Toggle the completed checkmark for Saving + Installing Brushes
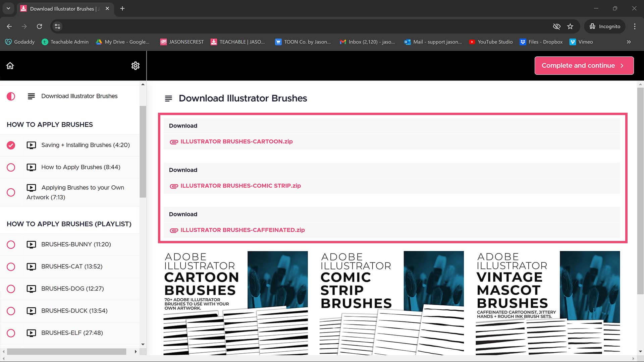The width and height of the screenshot is (644, 362). point(11,145)
